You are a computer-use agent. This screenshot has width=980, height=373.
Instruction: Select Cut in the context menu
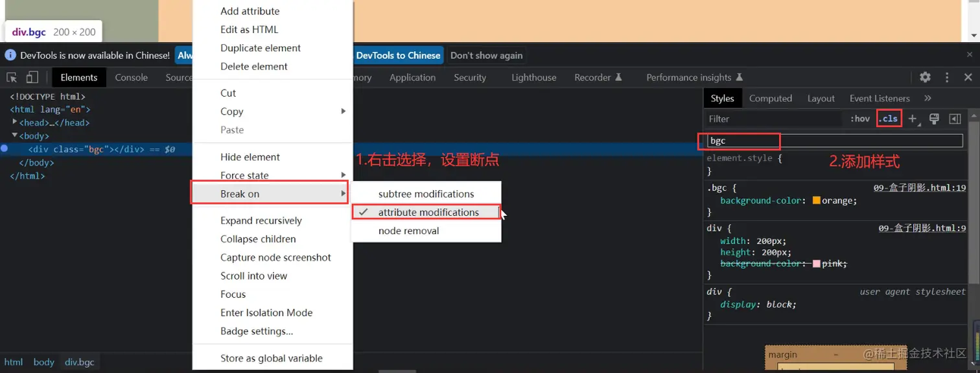click(x=273, y=93)
